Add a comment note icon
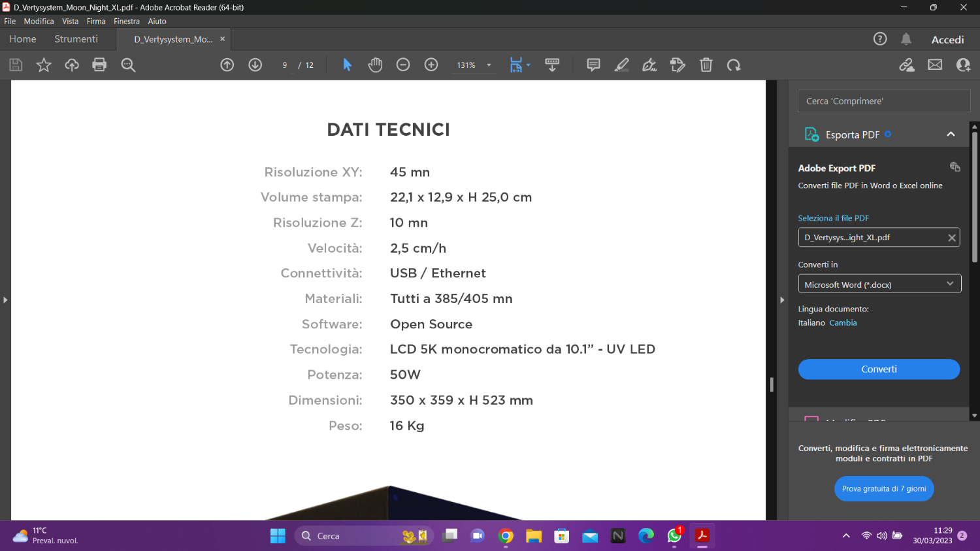This screenshot has width=980, height=551. 593,65
